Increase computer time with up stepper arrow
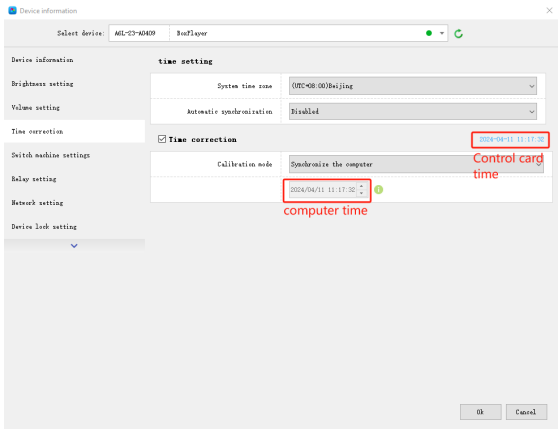This screenshot has height=432, width=560. [361, 186]
